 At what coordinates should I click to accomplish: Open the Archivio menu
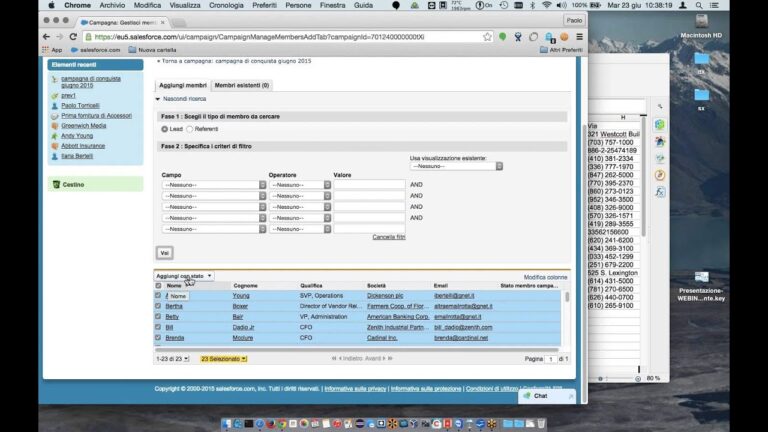pos(112,5)
